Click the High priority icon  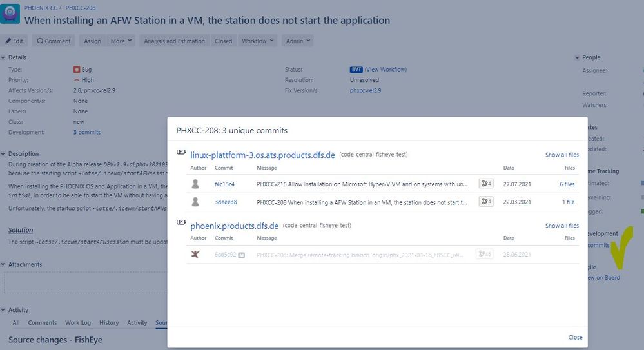(77, 80)
